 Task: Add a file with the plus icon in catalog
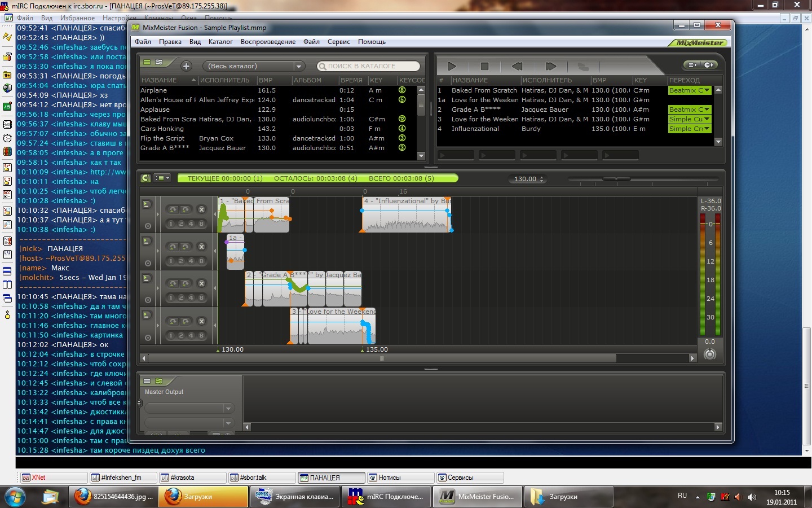[187, 66]
